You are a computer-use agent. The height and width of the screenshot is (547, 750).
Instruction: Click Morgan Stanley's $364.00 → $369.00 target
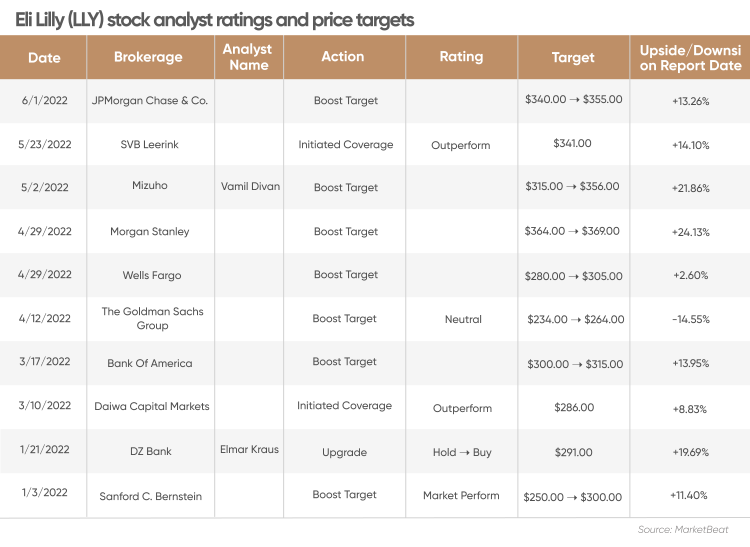pyautogui.click(x=572, y=231)
